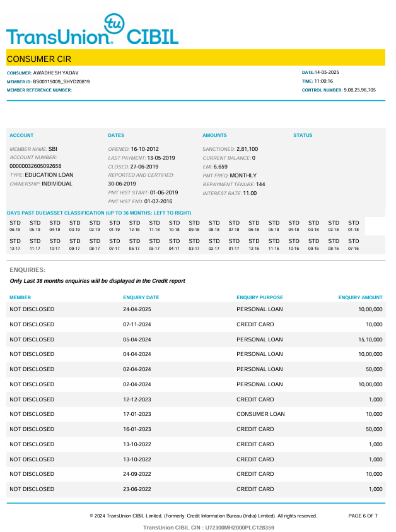Click the ENQUIRY AMOUNT column header
The width and height of the screenshot is (396, 532).
(x=361, y=297)
